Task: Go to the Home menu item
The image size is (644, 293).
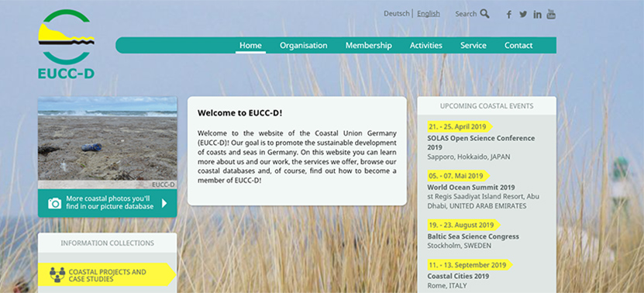Action: tap(250, 45)
